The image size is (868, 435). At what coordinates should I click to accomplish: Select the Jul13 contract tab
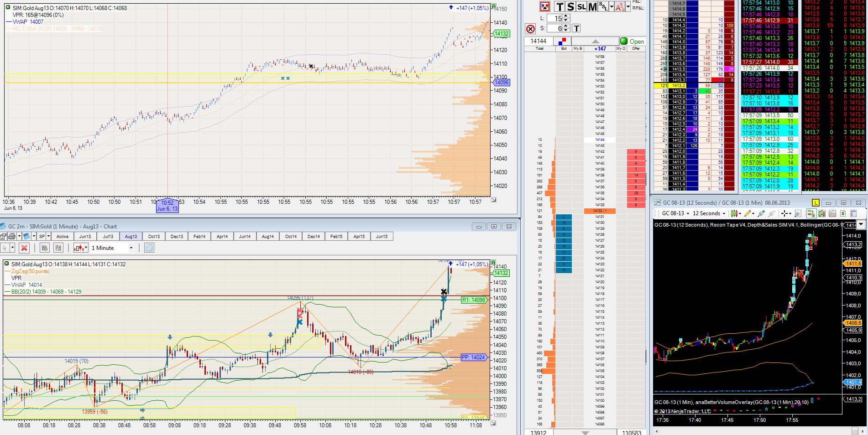coord(108,236)
